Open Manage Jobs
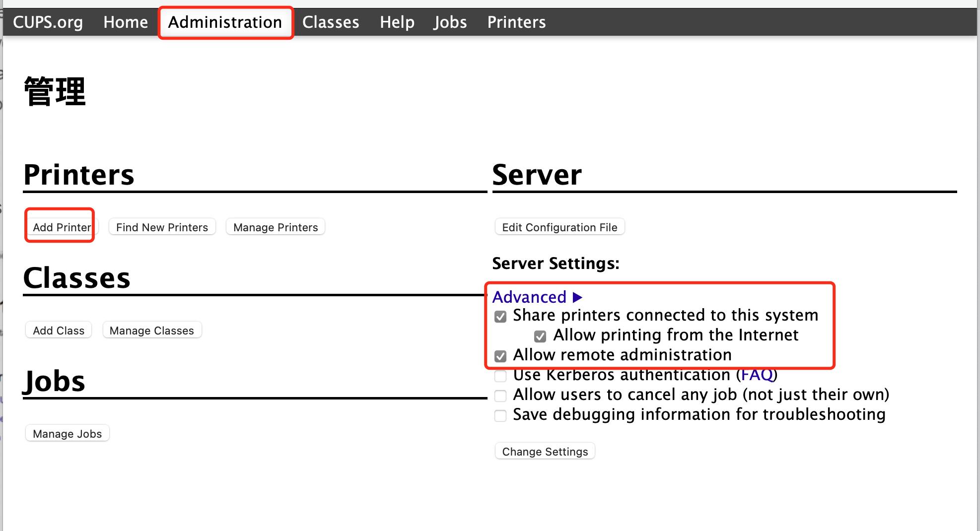980x531 pixels. (68, 434)
